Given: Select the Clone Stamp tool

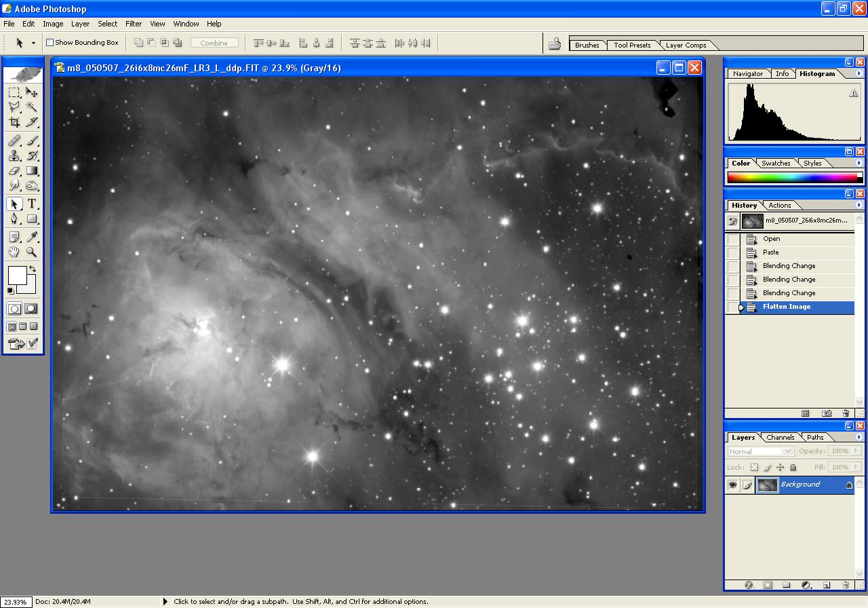Looking at the screenshot, I should pos(14,155).
